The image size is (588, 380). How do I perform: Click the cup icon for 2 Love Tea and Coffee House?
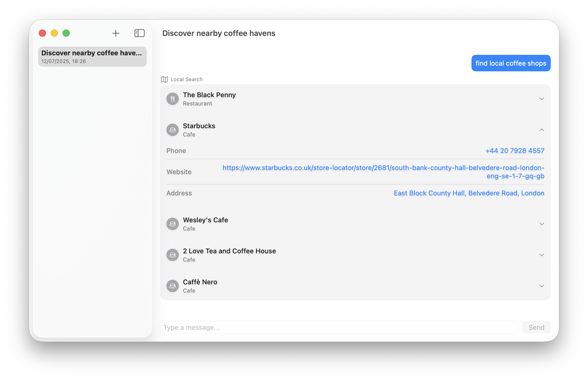click(x=173, y=255)
